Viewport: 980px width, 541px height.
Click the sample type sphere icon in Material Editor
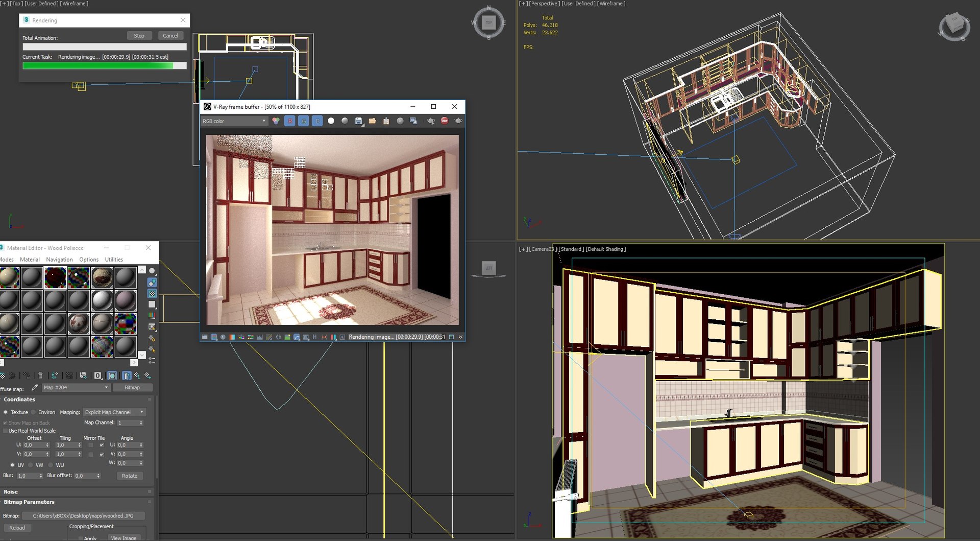tap(152, 271)
